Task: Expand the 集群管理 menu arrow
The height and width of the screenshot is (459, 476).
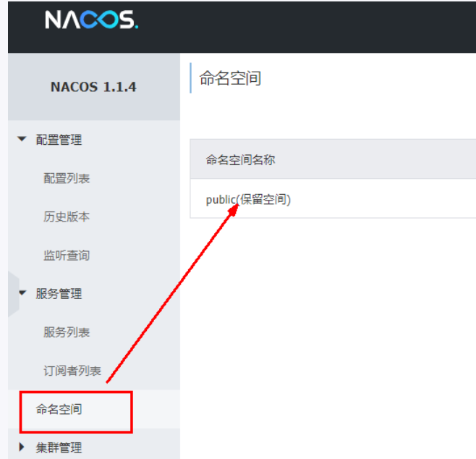Action: [x=22, y=447]
